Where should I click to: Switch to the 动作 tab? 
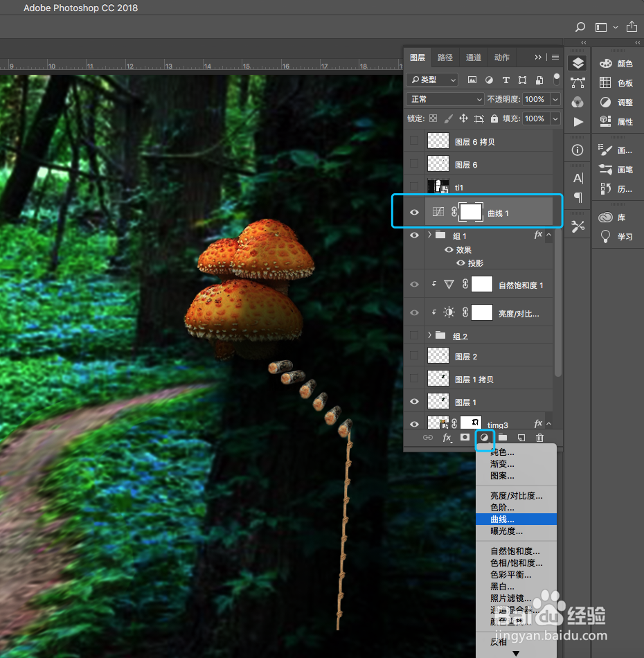click(502, 57)
